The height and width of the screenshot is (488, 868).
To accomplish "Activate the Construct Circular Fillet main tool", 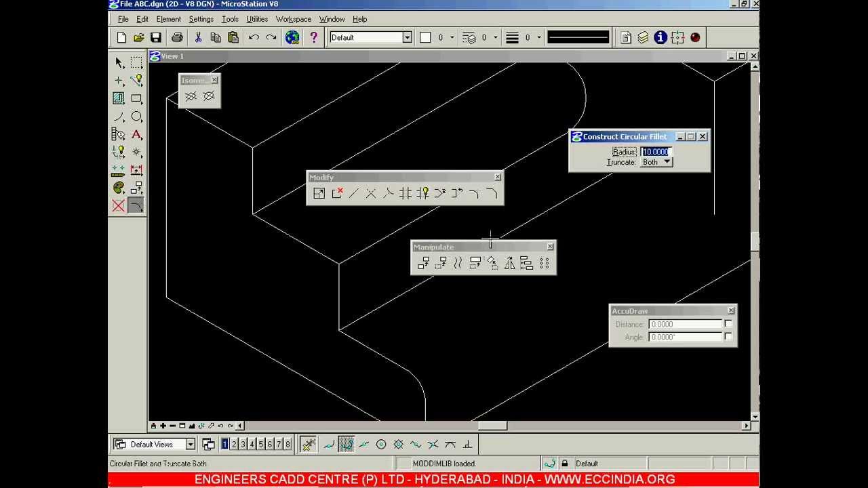I will pyautogui.click(x=136, y=205).
